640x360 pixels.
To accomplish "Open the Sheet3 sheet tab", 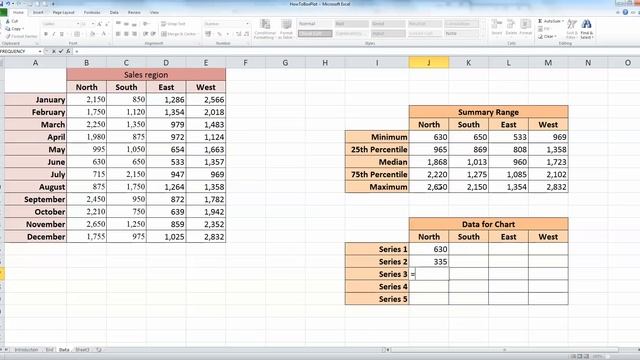I will (82, 350).
